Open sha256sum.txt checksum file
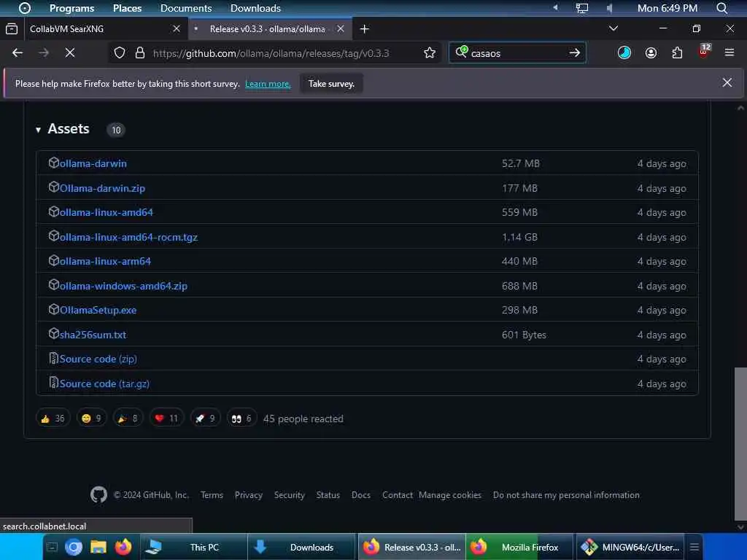This screenshot has width=747, height=560. coord(93,335)
